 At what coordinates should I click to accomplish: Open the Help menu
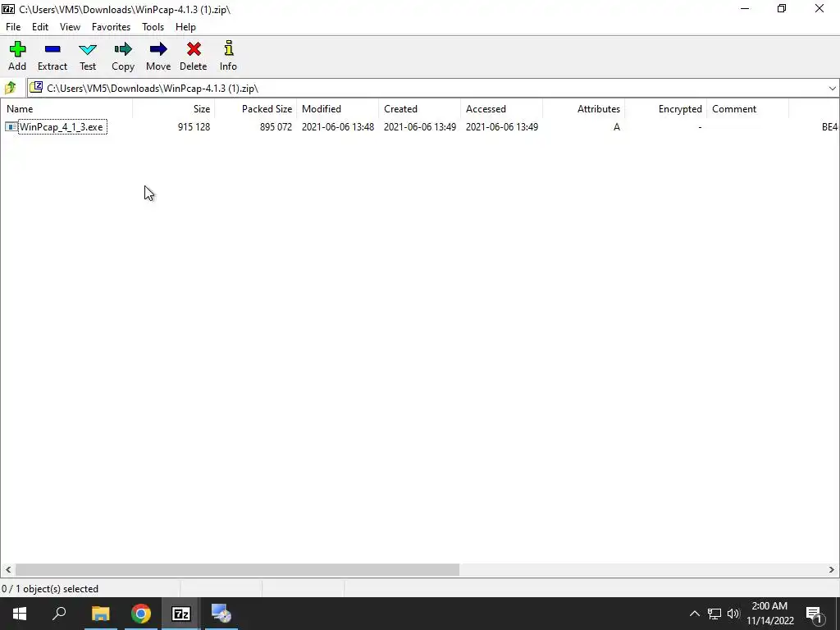coord(185,27)
